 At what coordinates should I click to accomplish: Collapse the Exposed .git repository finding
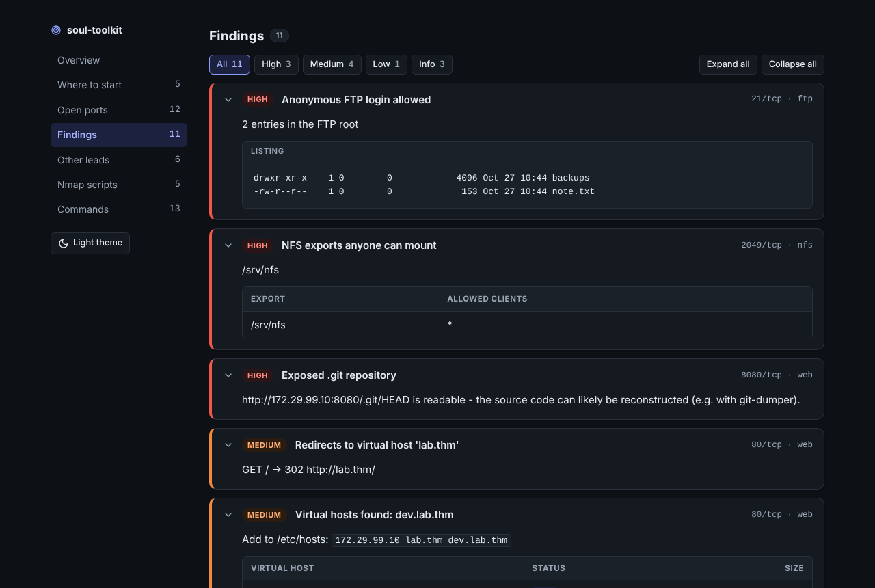(228, 375)
